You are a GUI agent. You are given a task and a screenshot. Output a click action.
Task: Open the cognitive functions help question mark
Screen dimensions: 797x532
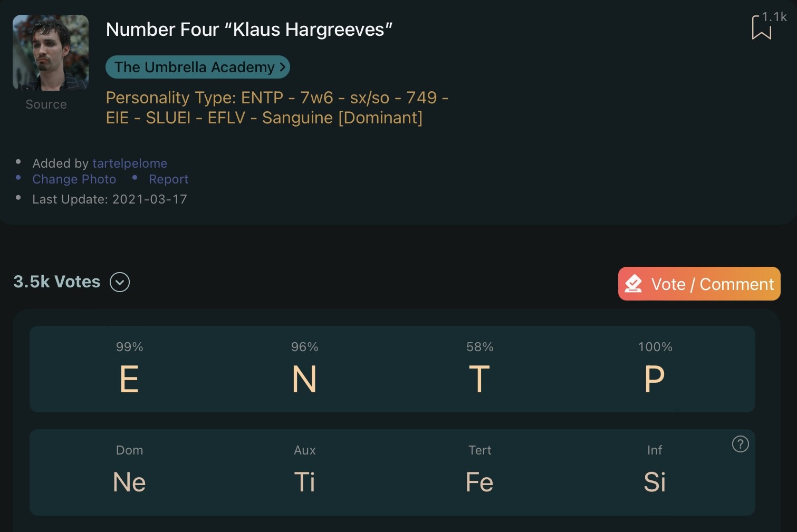tap(740, 444)
